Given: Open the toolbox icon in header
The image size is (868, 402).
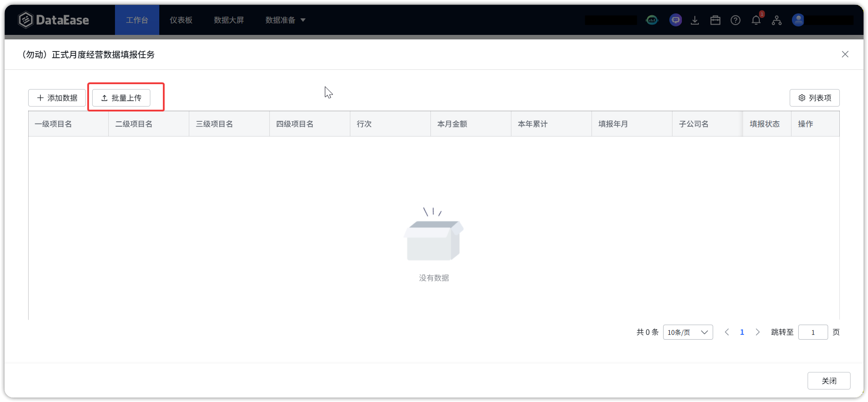Looking at the screenshot, I should [715, 20].
